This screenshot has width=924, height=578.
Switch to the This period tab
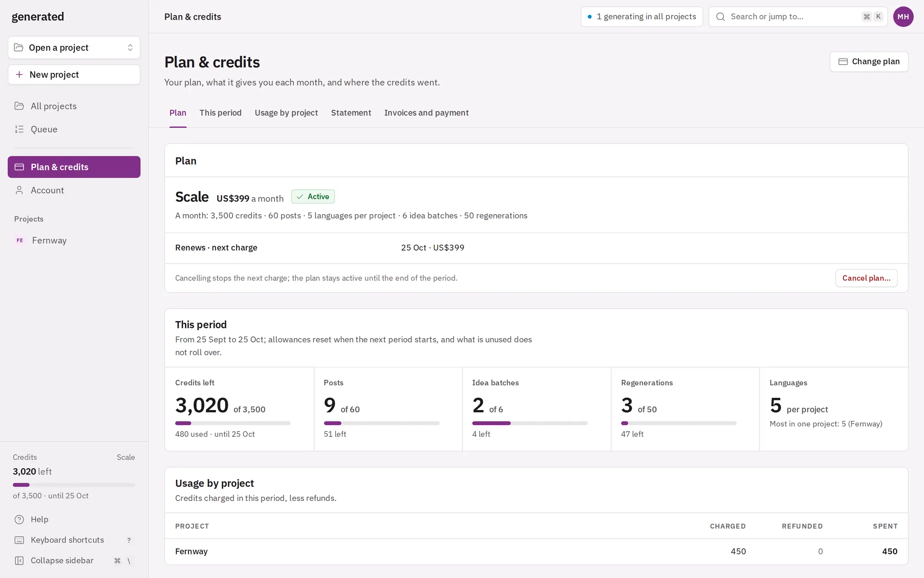click(x=221, y=113)
